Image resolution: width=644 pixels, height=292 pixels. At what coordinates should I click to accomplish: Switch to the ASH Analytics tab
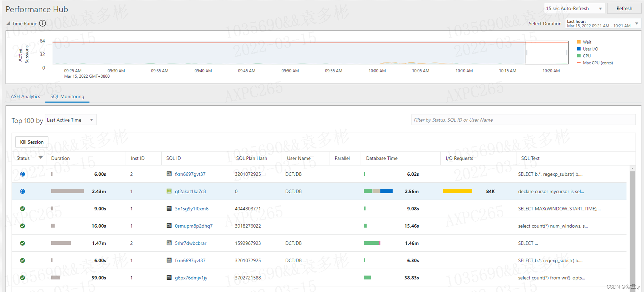tap(25, 96)
